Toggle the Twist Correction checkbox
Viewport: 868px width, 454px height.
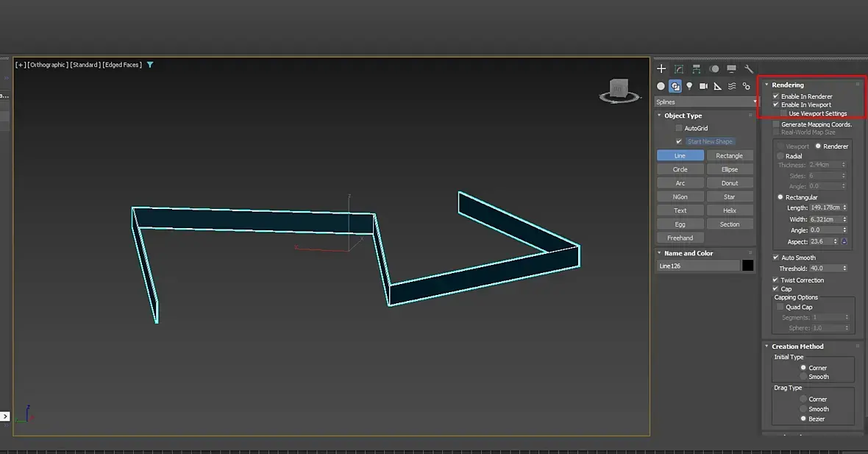[775, 280]
